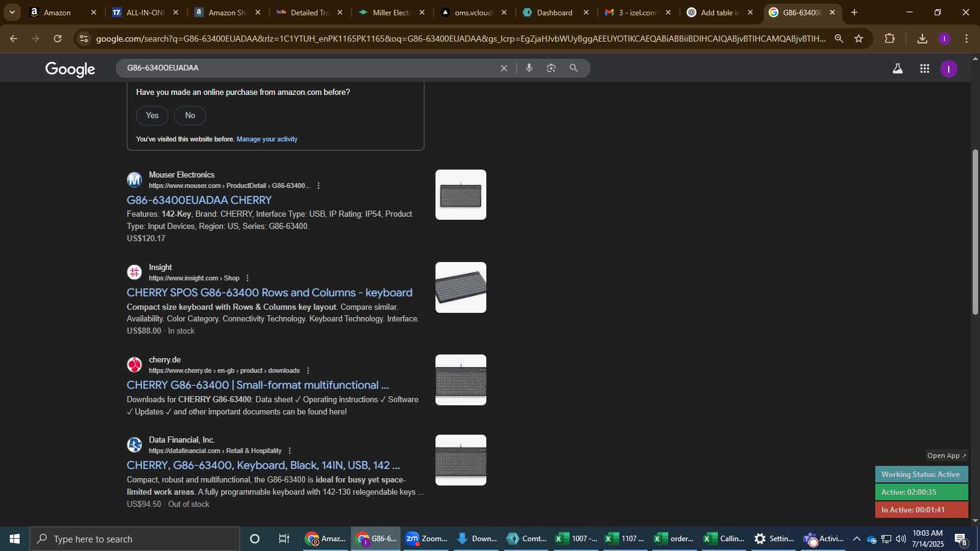Close the Amazon Sh tab
Screen dimensions: 980x551
click(258, 12)
